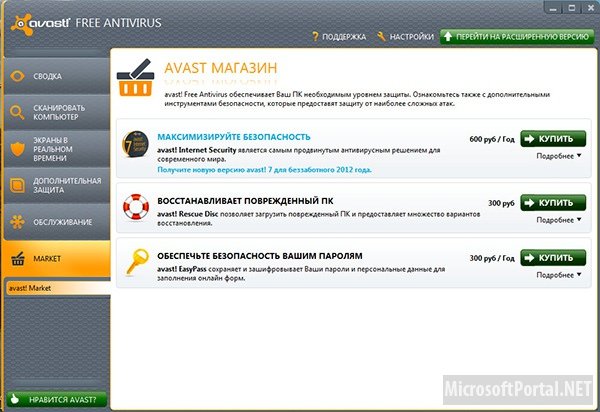The height and width of the screenshot is (412, 600).
Task: Click Обеспечьте безопасность вашим паролям heading
Action: point(260,256)
